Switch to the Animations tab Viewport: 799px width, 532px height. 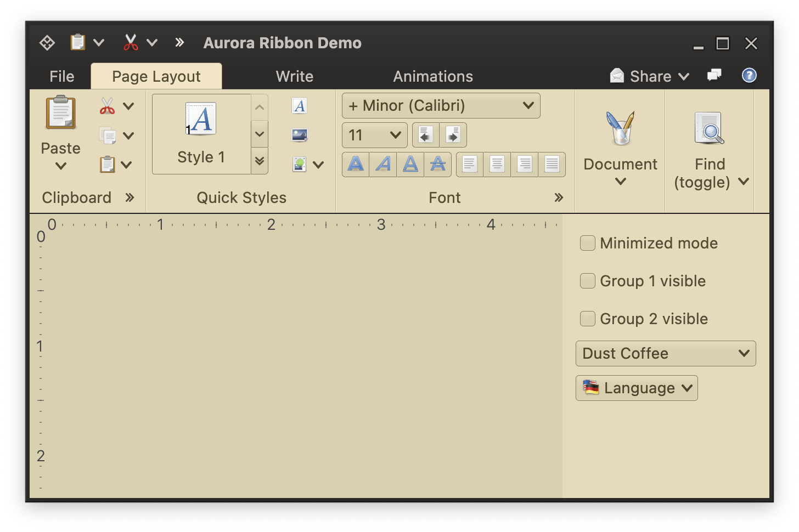[433, 76]
